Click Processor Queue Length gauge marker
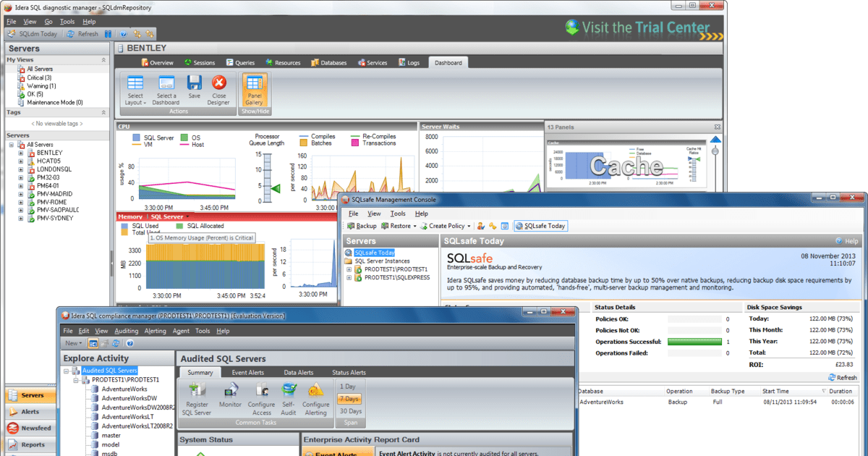The image size is (868, 456). pos(275,188)
